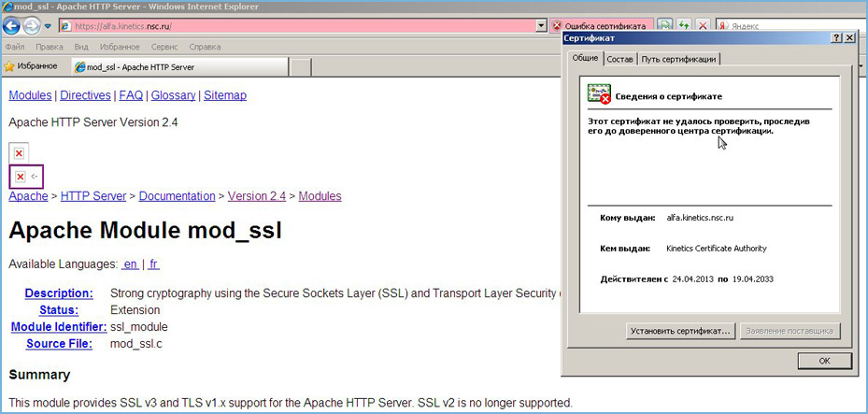This screenshot has height=414, width=868.
Task: Click the empty New Tab button
Action: click(x=301, y=67)
